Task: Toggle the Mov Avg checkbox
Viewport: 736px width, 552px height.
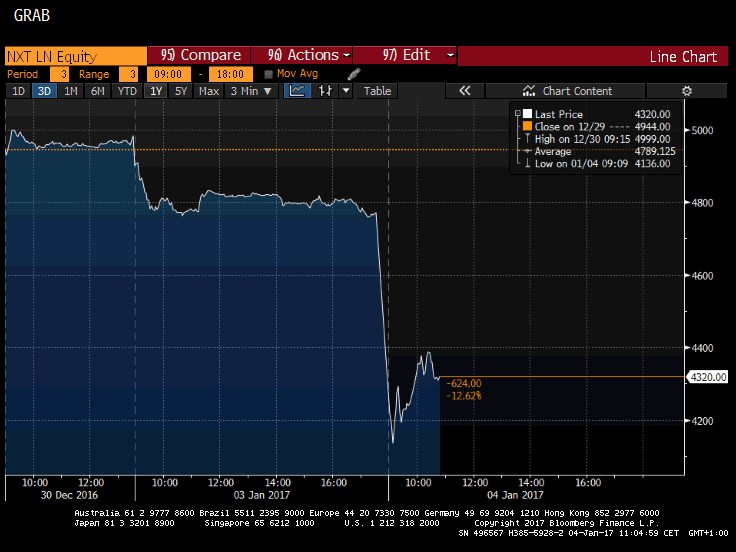Action: point(268,74)
